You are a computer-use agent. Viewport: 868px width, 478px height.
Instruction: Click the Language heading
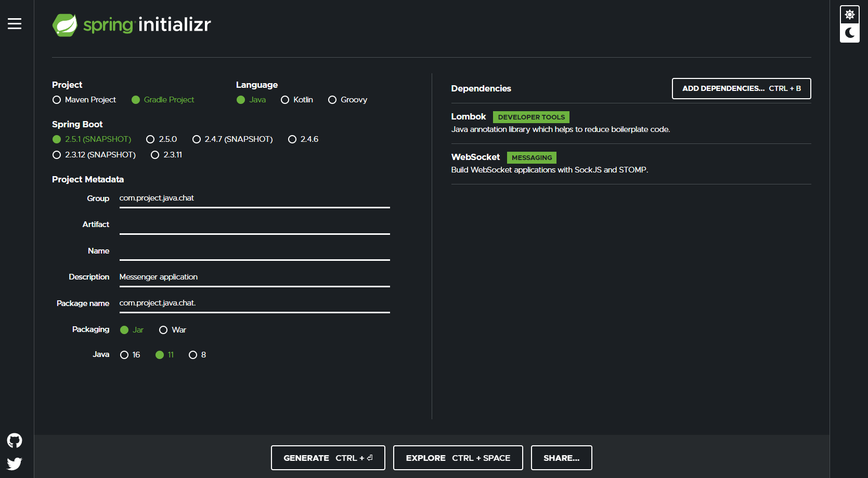(x=257, y=85)
